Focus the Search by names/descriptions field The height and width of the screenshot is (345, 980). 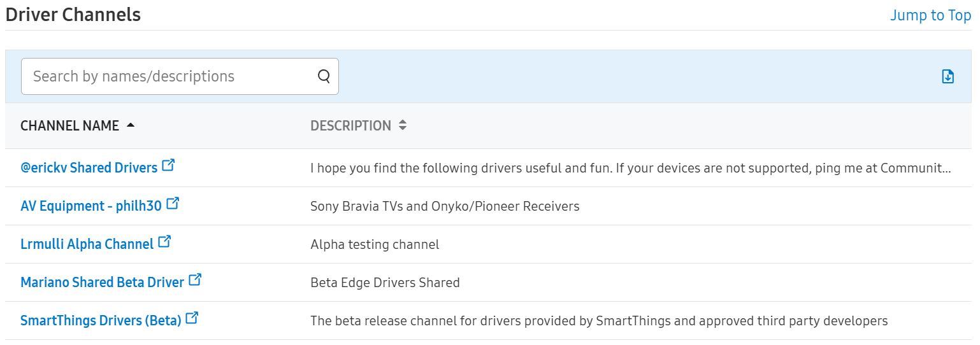180,76
